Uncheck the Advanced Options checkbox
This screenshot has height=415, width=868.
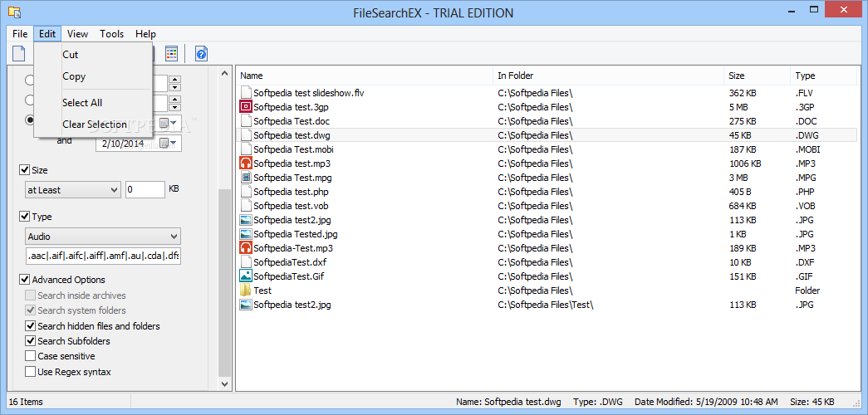pos(24,280)
